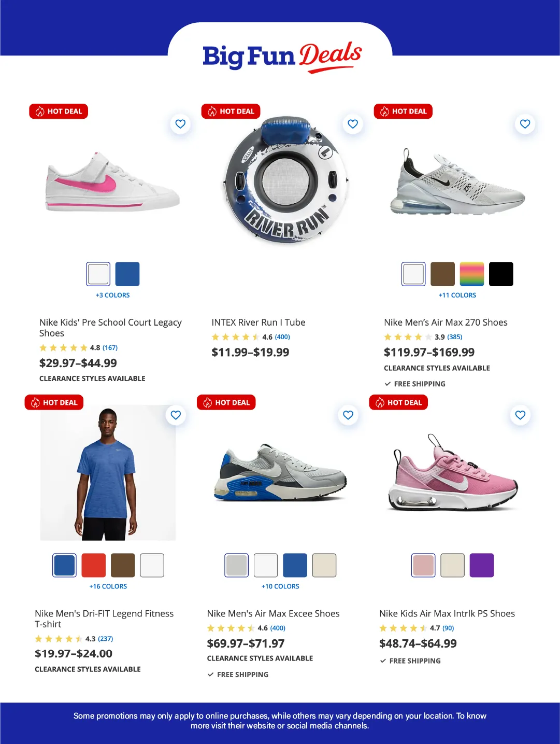Show +11 COLORS for Air Max 270
The width and height of the screenshot is (560, 744).
(457, 295)
